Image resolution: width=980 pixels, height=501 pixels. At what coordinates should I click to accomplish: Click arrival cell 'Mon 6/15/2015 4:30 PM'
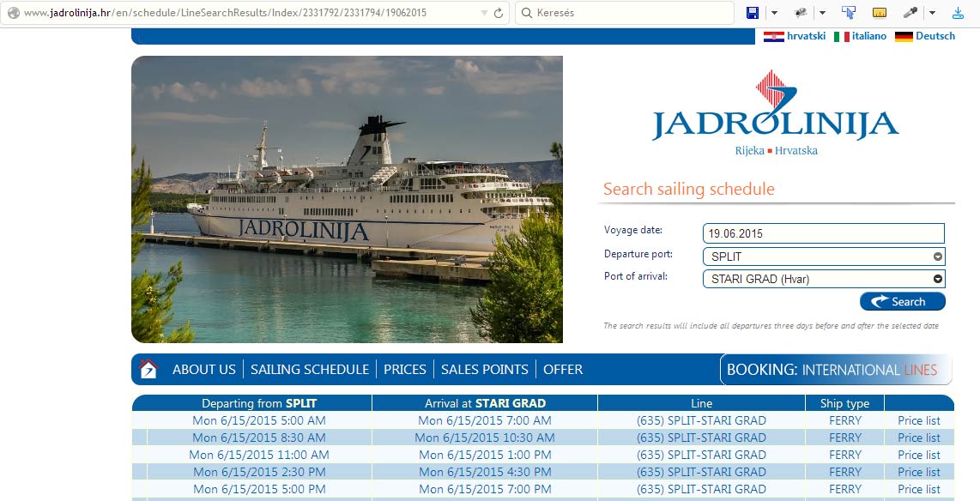(485, 473)
